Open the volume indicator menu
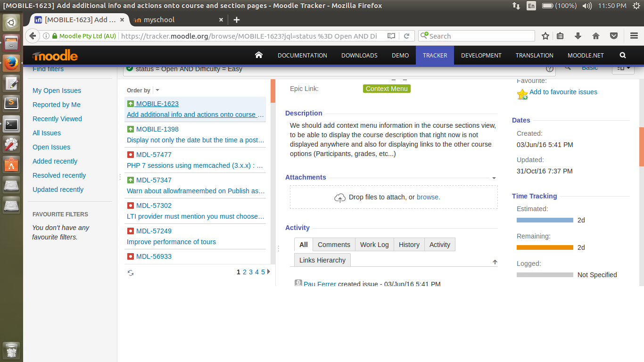 [x=587, y=6]
